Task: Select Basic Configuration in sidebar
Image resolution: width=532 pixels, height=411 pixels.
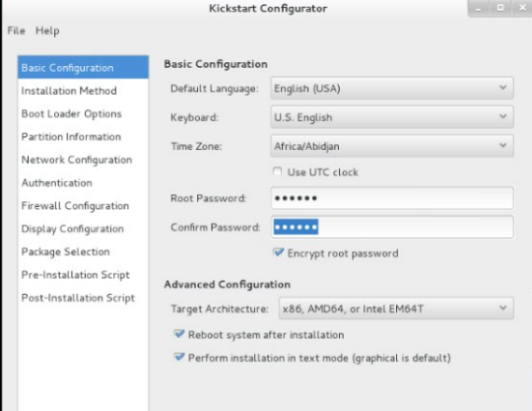Action: [83, 68]
